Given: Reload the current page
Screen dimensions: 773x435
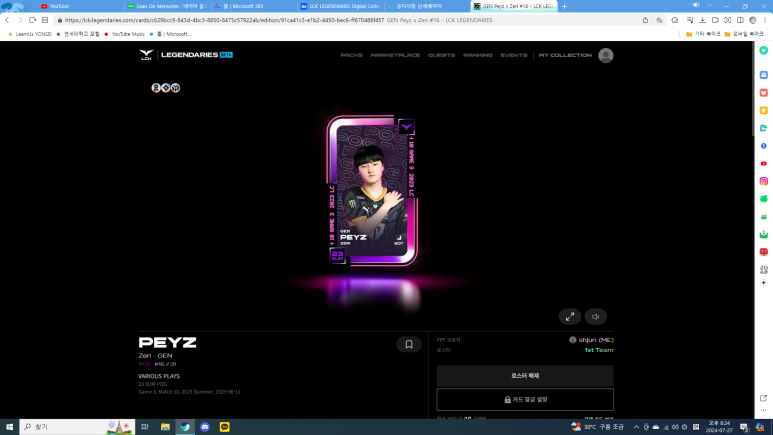Looking at the screenshot, I should [x=32, y=20].
